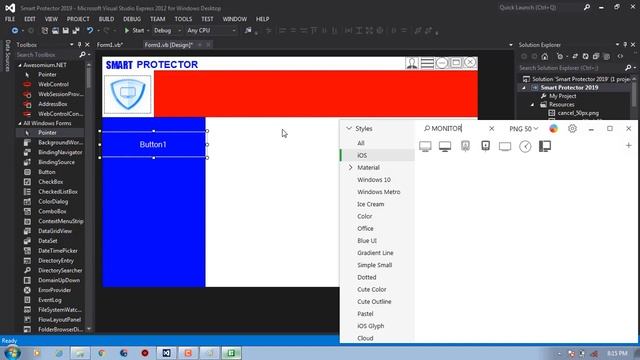Viewport: 640px width, 360px height.
Task: Start debugging with the Start button
Action: (134, 31)
